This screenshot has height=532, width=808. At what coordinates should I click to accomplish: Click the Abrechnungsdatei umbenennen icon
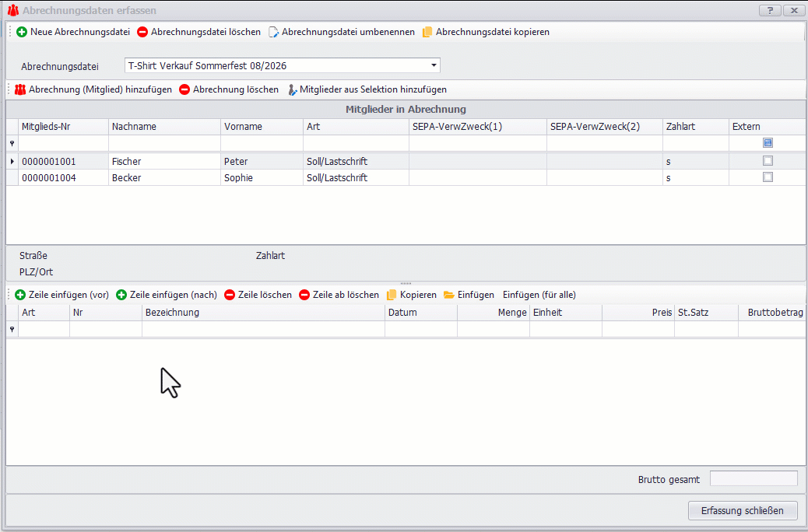click(274, 32)
